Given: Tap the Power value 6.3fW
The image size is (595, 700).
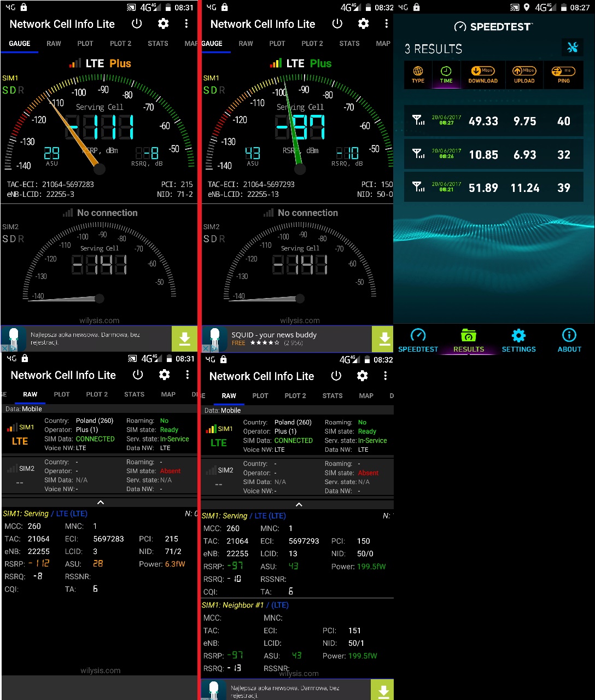Looking at the screenshot, I should click(x=175, y=564).
